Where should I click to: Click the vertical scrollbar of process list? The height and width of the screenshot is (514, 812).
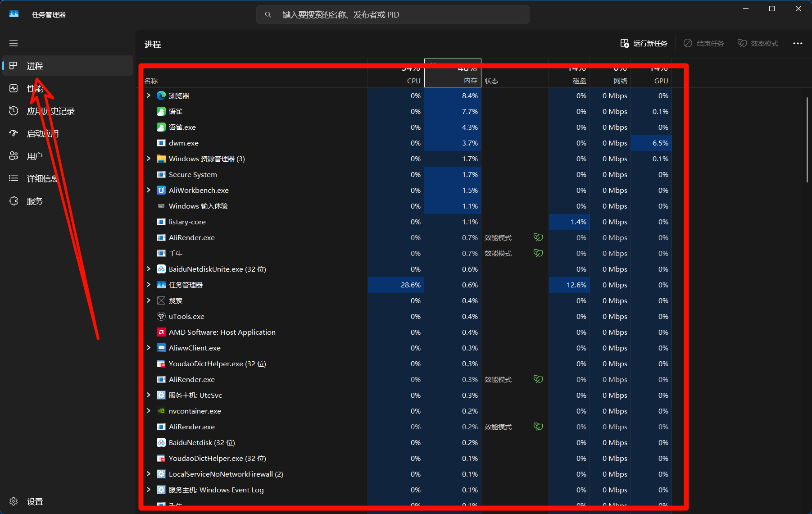pos(807,140)
